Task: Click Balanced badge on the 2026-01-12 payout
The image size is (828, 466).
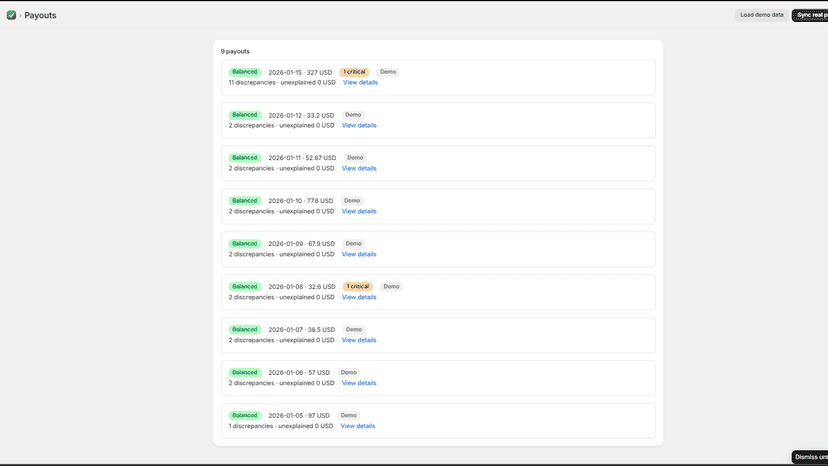Action: (x=244, y=115)
